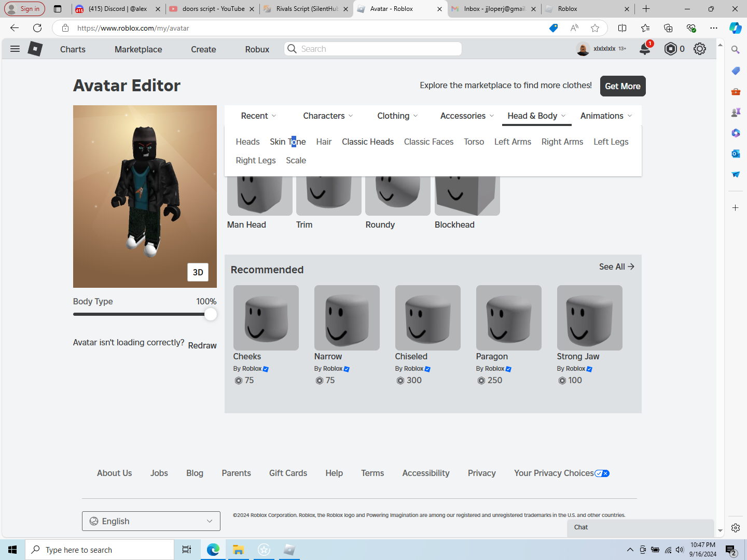Click the Body Type slider handle
Viewport: 747px width, 560px height.
click(x=210, y=314)
